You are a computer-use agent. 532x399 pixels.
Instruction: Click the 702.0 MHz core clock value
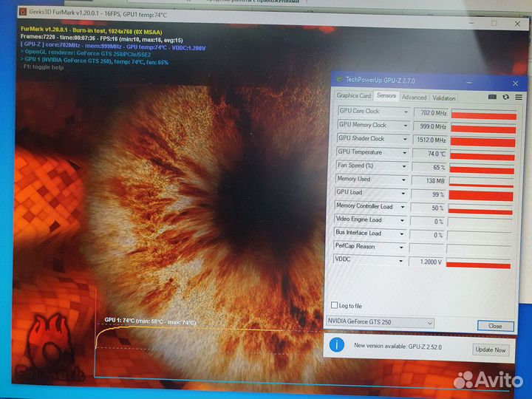pyautogui.click(x=431, y=112)
